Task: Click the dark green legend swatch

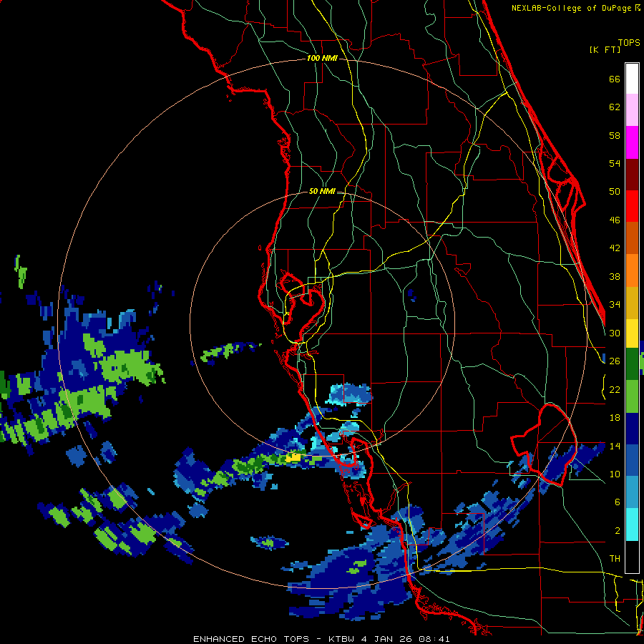Action: [x=632, y=364]
